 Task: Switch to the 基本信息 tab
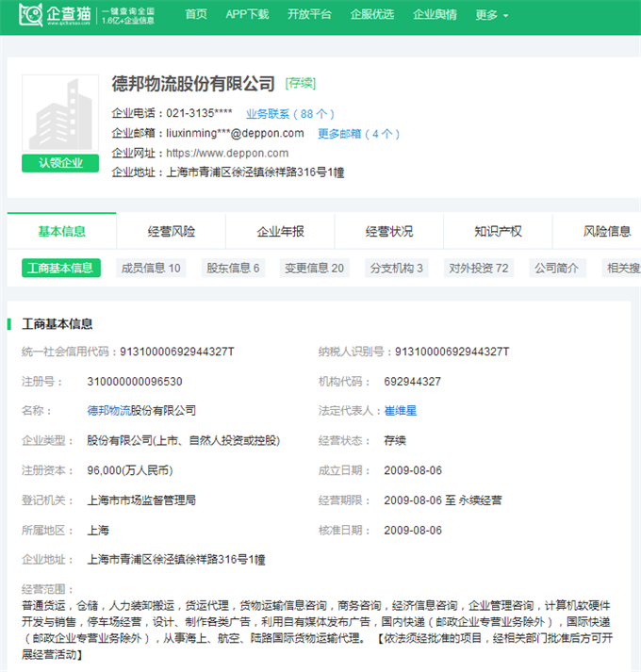coord(61,231)
